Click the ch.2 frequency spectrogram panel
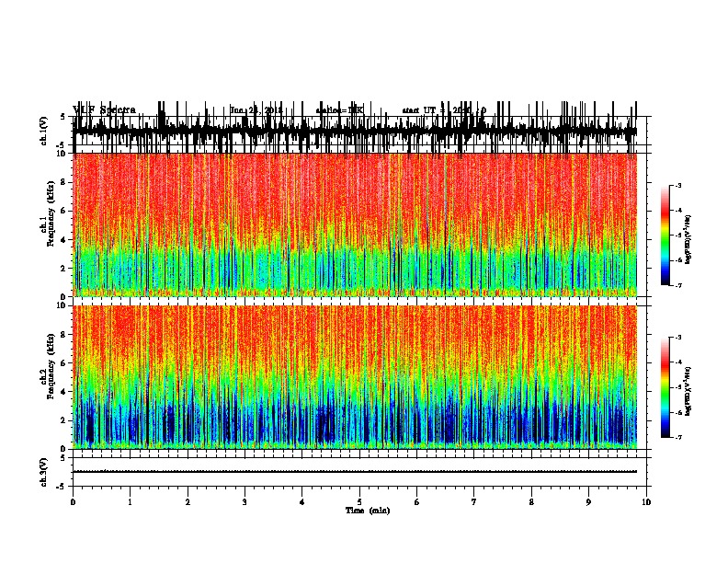 355,377
